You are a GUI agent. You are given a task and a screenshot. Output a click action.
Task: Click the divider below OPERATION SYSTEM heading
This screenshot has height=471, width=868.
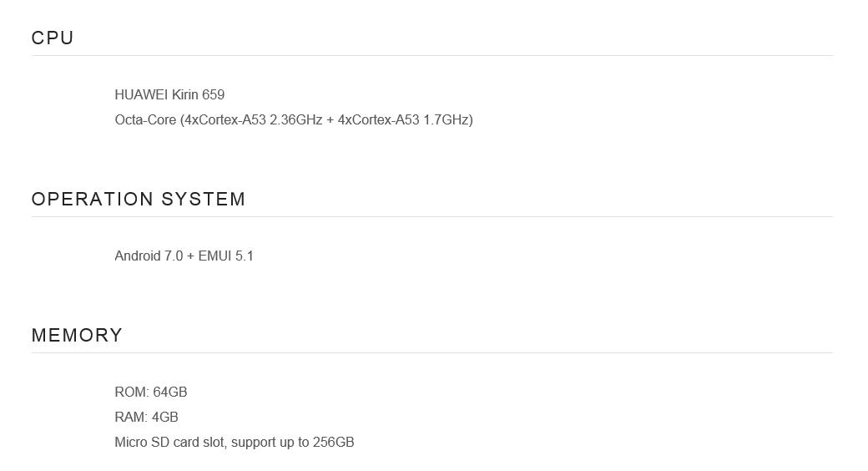[x=432, y=217]
